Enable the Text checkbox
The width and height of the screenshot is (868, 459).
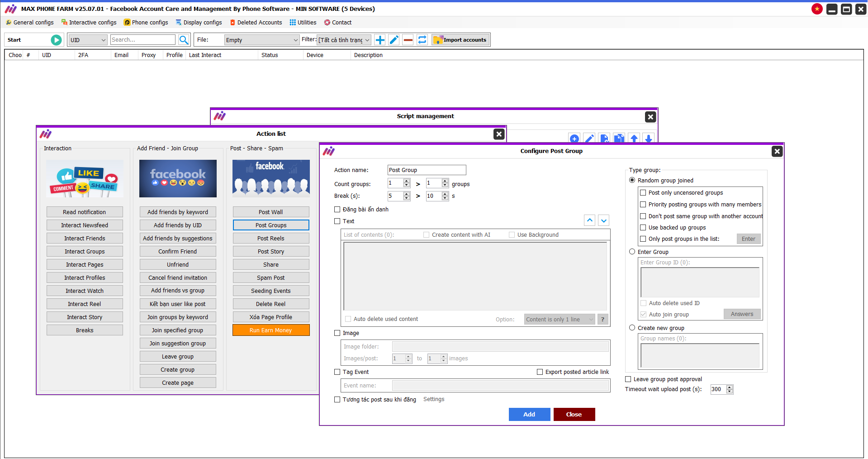click(337, 221)
